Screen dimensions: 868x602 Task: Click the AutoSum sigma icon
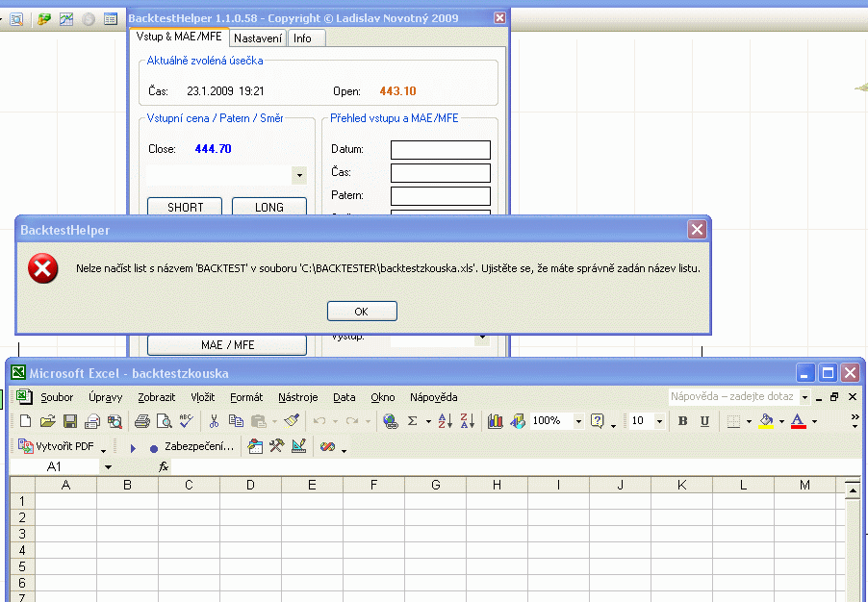coord(412,421)
